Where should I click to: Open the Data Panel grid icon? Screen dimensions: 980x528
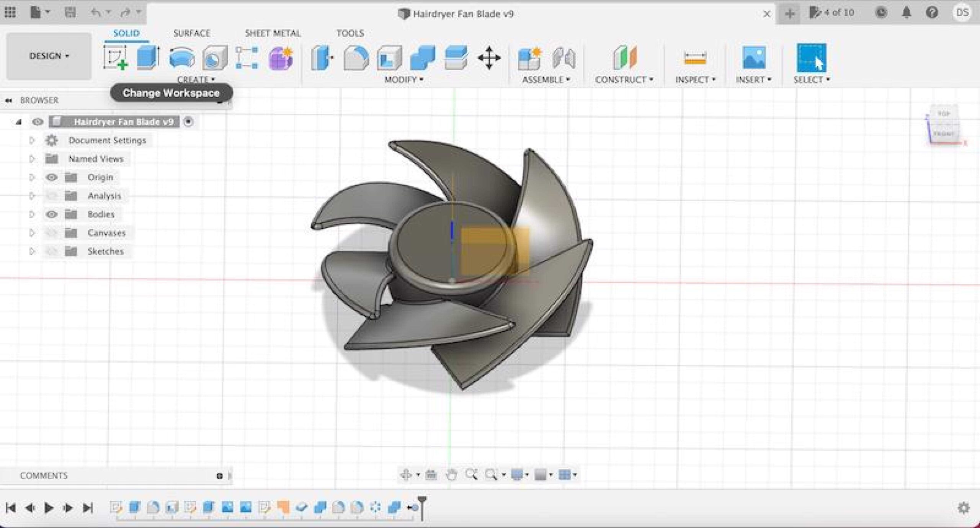tap(10, 13)
